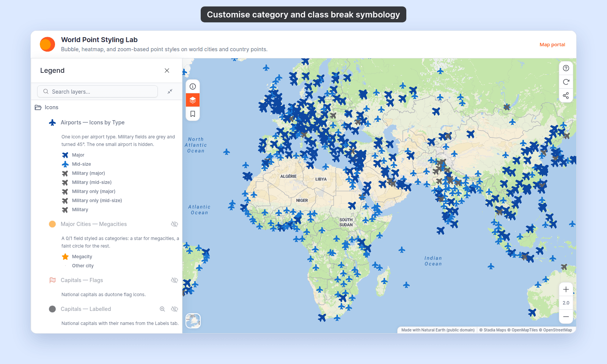Close the Legend panel

tap(167, 71)
